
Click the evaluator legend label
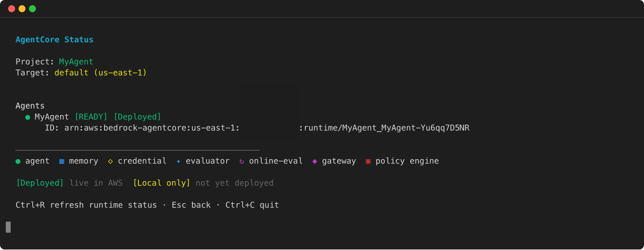pos(208,161)
